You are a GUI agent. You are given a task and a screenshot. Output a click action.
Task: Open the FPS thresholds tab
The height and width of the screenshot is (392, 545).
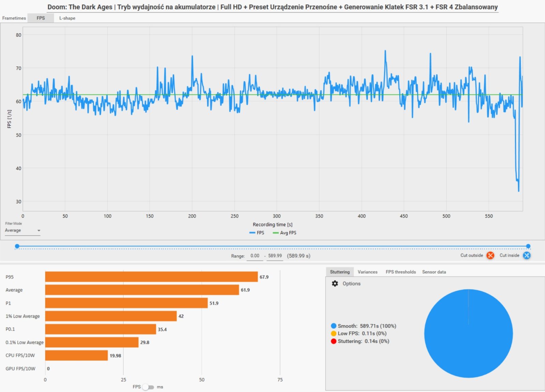401,272
